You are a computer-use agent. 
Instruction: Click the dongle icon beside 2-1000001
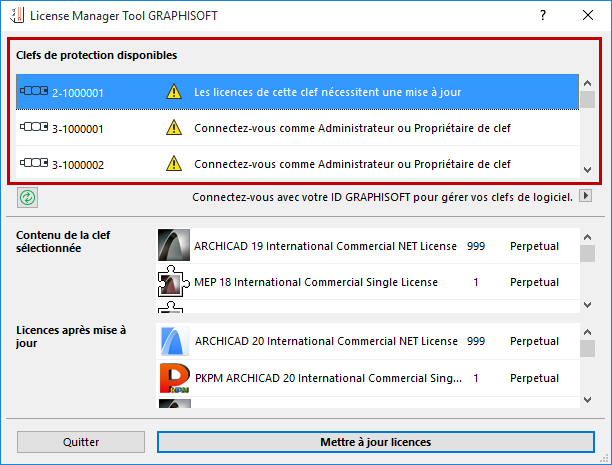point(34,91)
